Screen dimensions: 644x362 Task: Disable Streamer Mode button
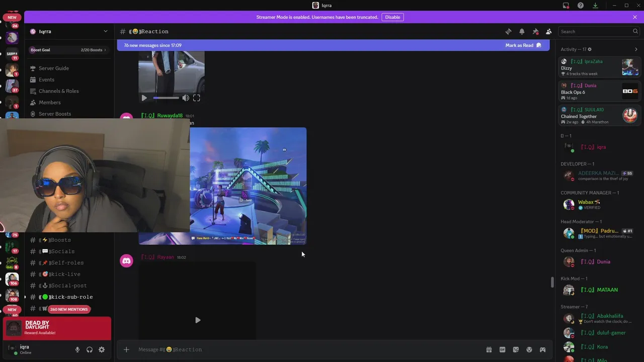[x=392, y=17]
